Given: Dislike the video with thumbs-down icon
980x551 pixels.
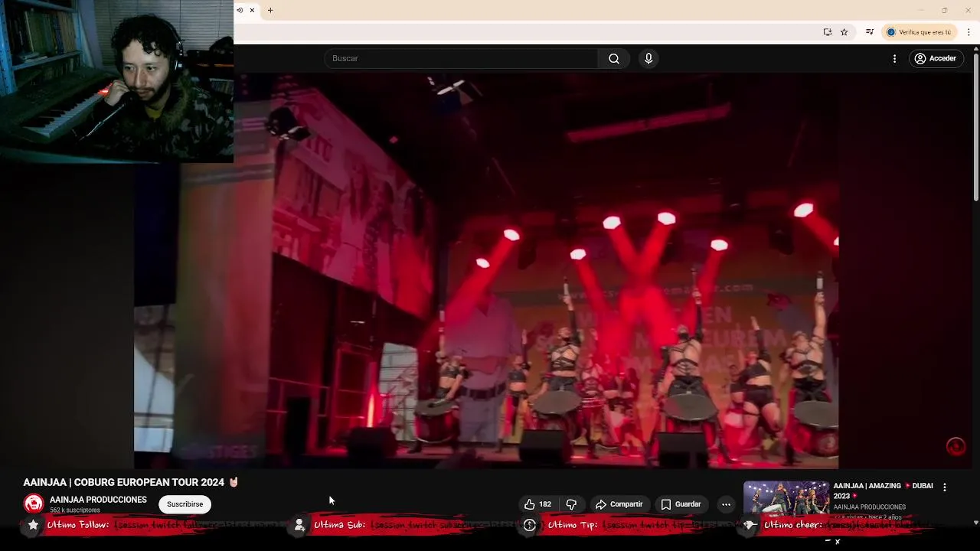Looking at the screenshot, I should pos(571,504).
